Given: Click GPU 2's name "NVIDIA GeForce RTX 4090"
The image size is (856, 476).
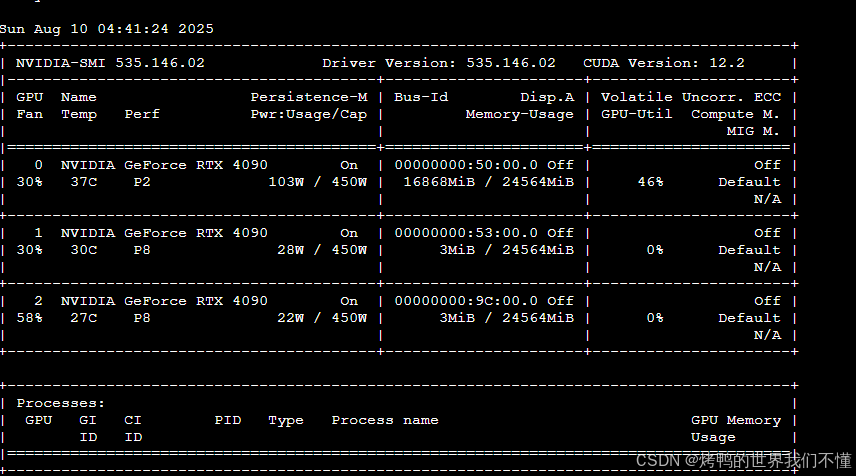Looking at the screenshot, I should 164,301.
